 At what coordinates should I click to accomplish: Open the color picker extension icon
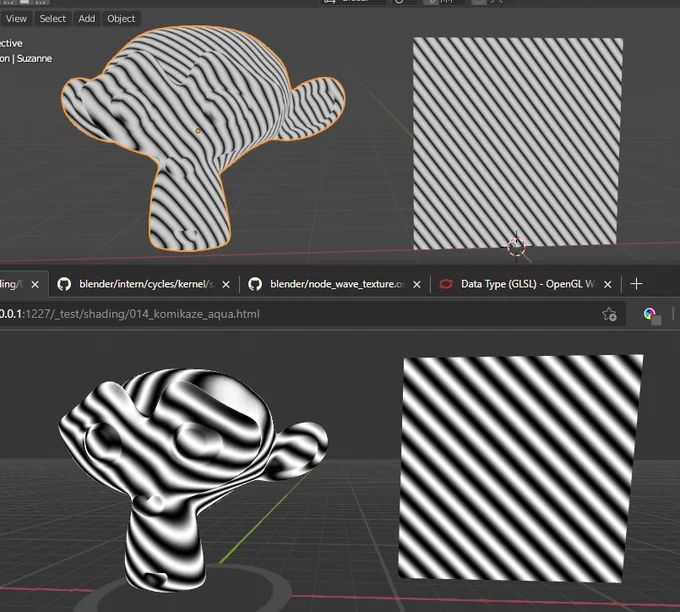[652, 315]
